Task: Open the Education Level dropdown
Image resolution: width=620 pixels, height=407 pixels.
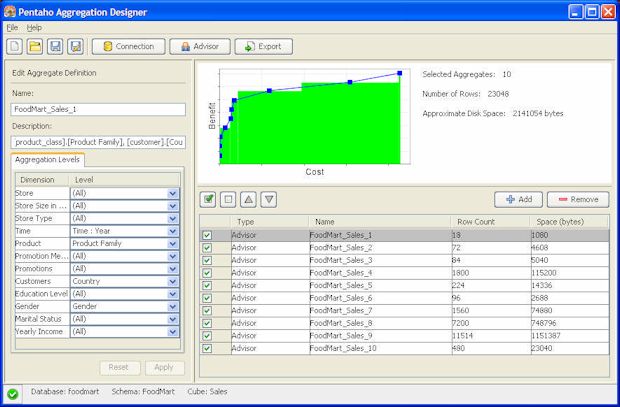Action: [x=172, y=294]
